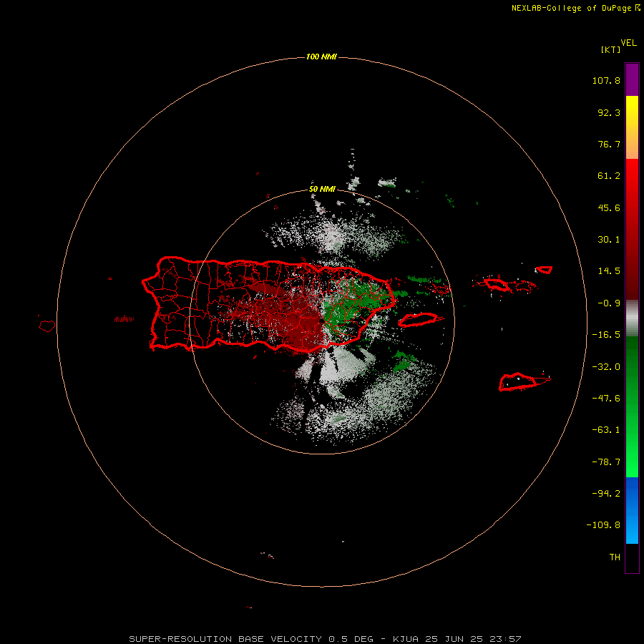Click the Super-Resolution Base Velocity caption text

[x=325, y=639]
